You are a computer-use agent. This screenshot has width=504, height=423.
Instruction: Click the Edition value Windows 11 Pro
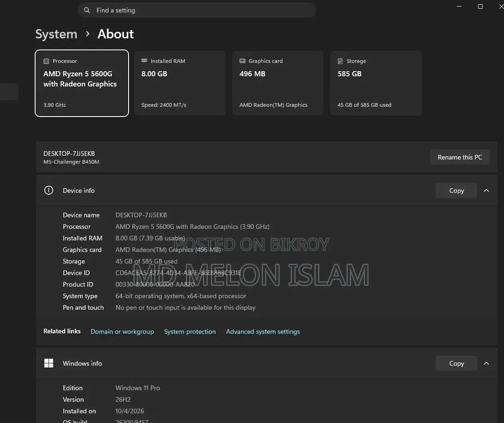(138, 388)
